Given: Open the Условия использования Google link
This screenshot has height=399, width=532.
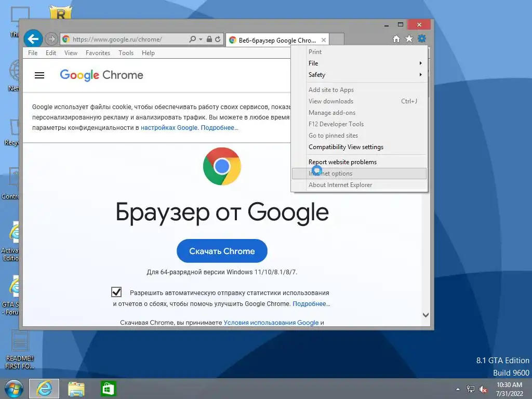Looking at the screenshot, I should point(271,323).
